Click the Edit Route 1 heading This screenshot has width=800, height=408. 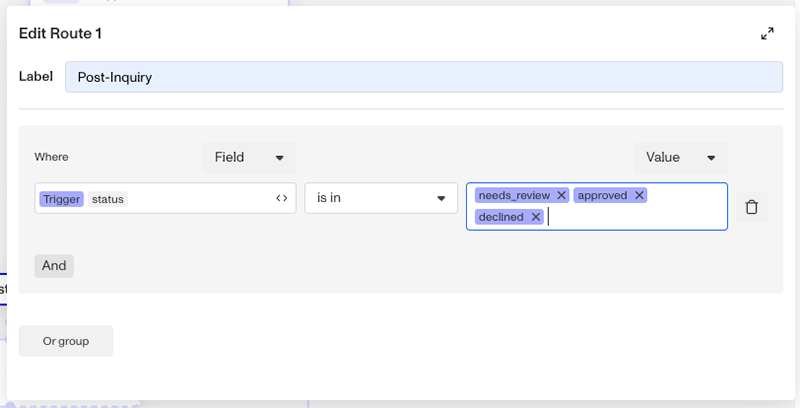(60, 34)
